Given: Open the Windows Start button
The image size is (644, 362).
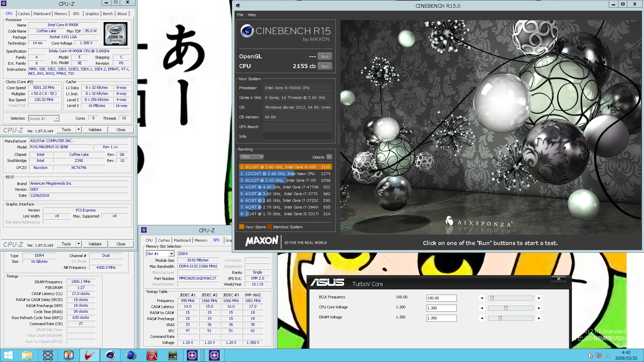Looking at the screenshot, I should tap(8, 355).
